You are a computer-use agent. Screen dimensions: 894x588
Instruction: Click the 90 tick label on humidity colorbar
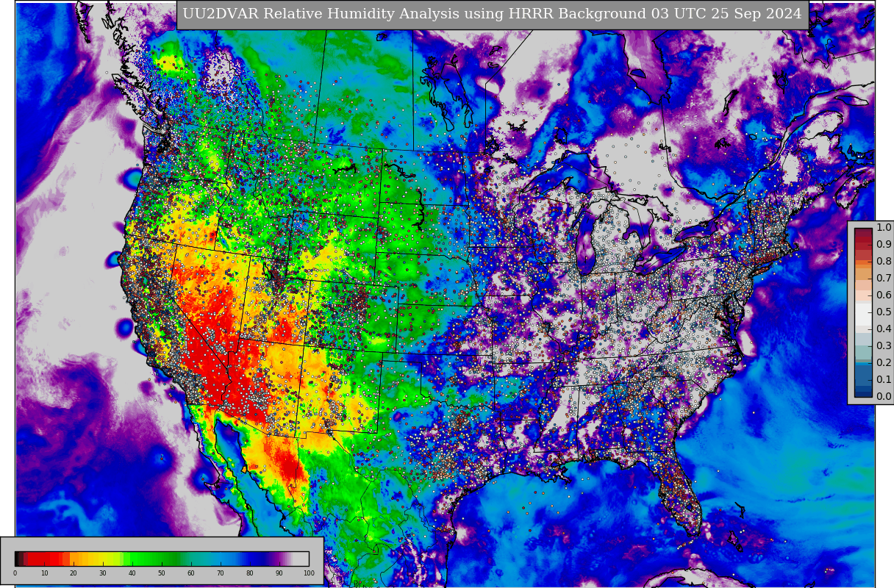pos(279,573)
